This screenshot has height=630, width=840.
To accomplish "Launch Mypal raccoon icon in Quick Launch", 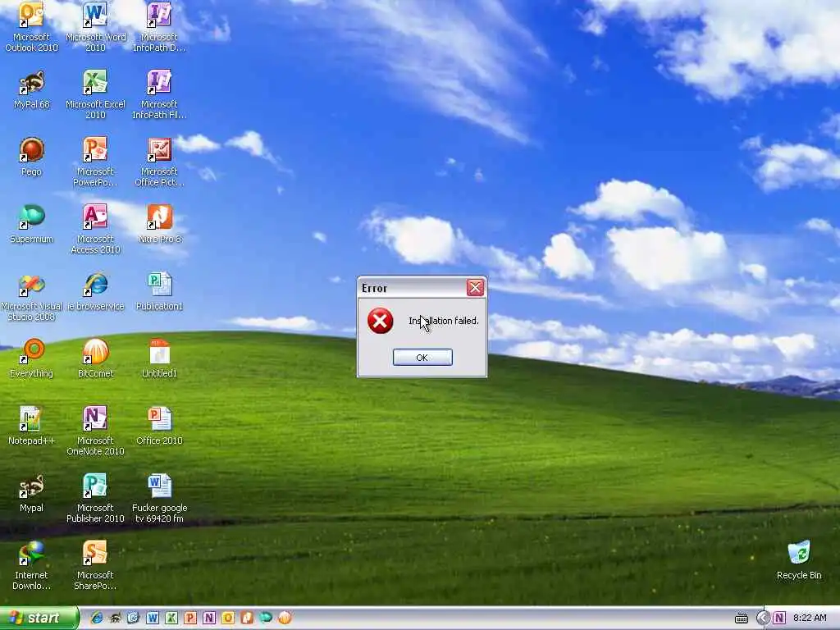I will (115, 618).
